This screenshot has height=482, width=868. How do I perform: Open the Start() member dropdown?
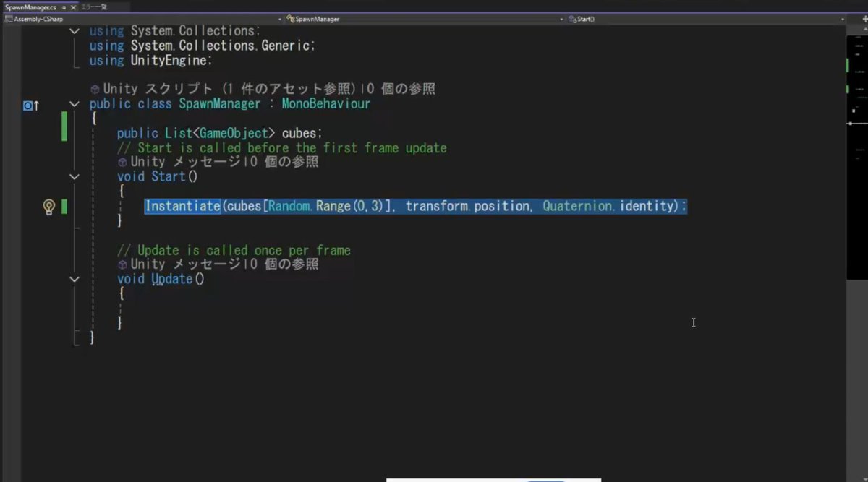tap(707, 19)
